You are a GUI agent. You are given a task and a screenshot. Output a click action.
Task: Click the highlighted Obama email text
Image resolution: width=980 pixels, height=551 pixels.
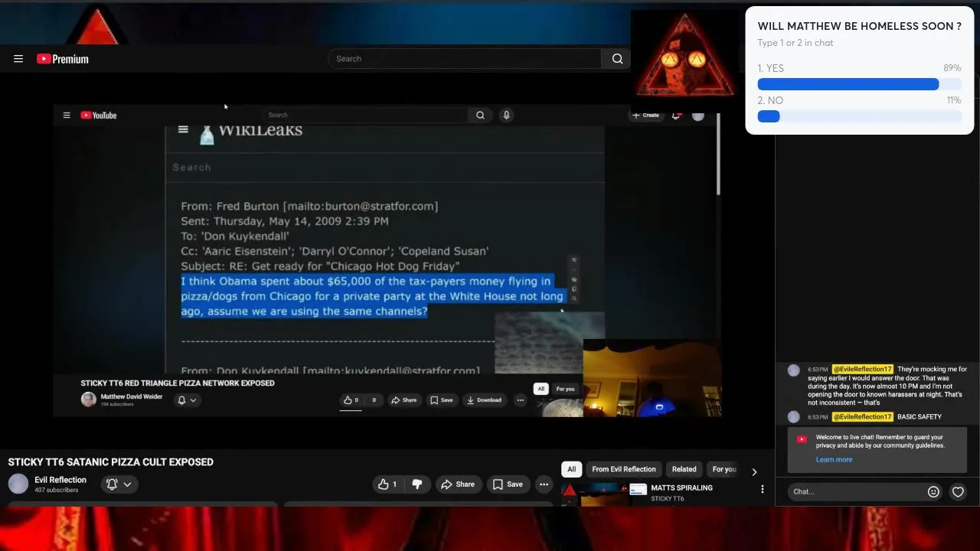click(x=372, y=296)
